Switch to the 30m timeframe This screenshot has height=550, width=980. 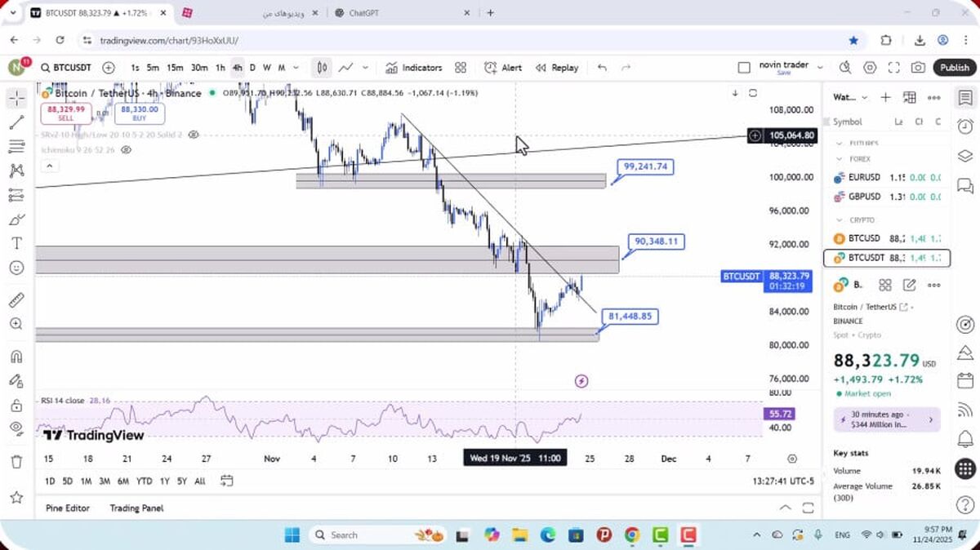(x=199, y=68)
